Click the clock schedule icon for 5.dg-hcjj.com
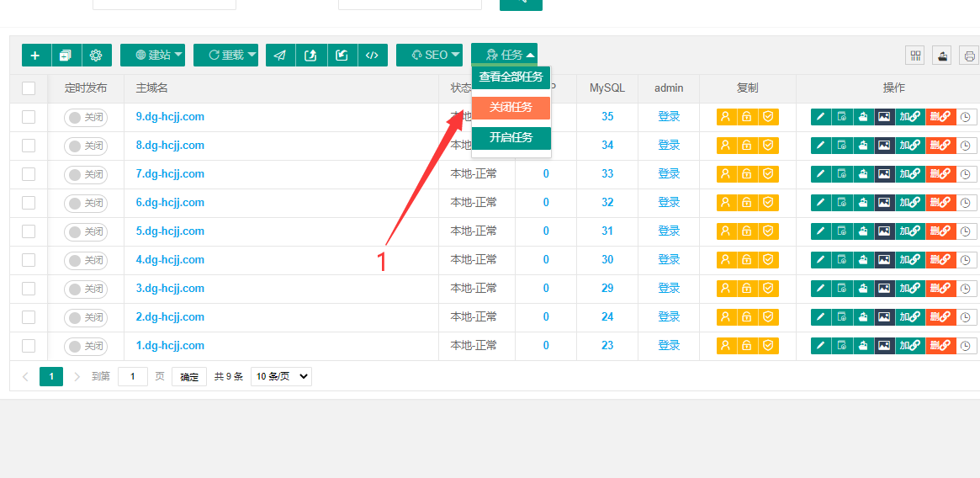This screenshot has height=478, width=980. pyautogui.click(x=967, y=231)
